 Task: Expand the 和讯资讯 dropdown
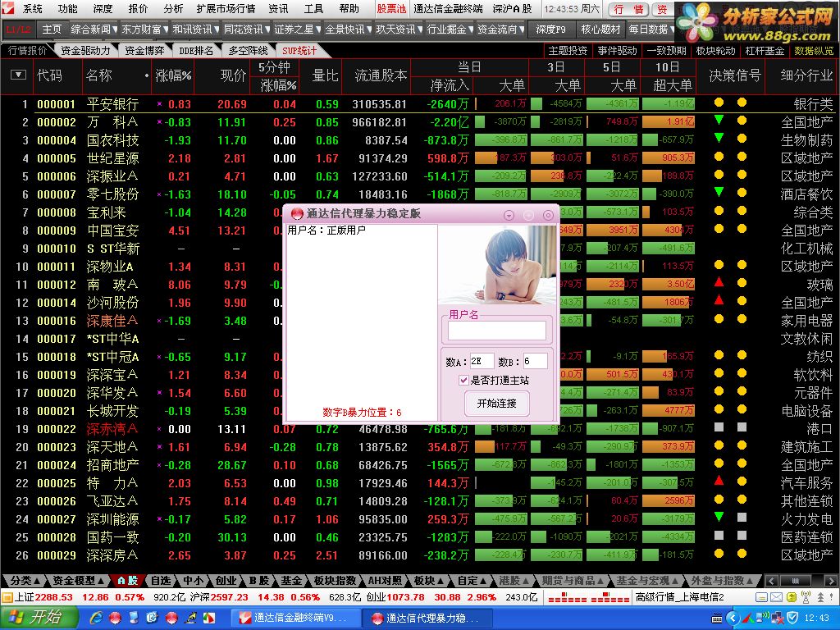pyautogui.click(x=195, y=29)
